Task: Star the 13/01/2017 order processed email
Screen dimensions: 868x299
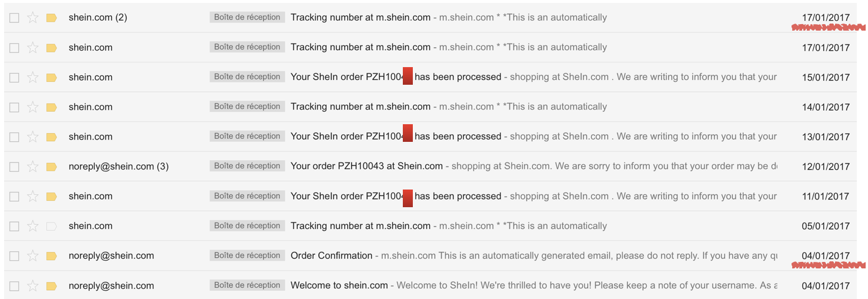Action: 33,137
